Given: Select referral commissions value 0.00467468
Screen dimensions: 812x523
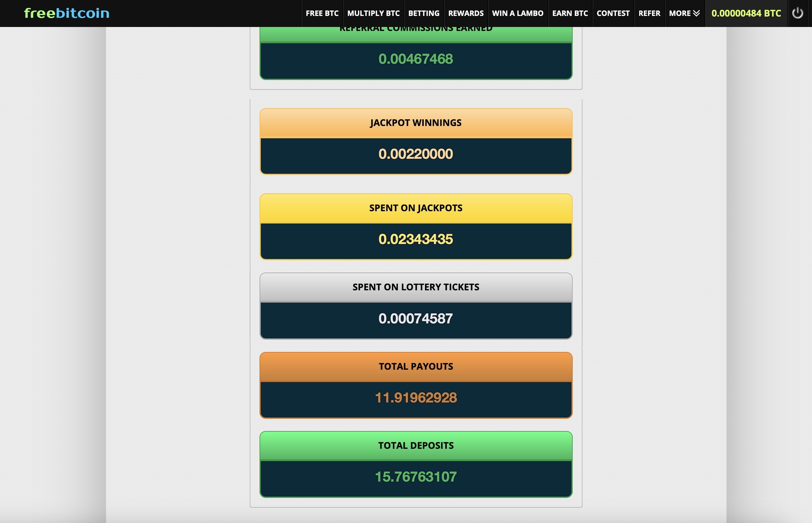Looking at the screenshot, I should coord(416,59).
